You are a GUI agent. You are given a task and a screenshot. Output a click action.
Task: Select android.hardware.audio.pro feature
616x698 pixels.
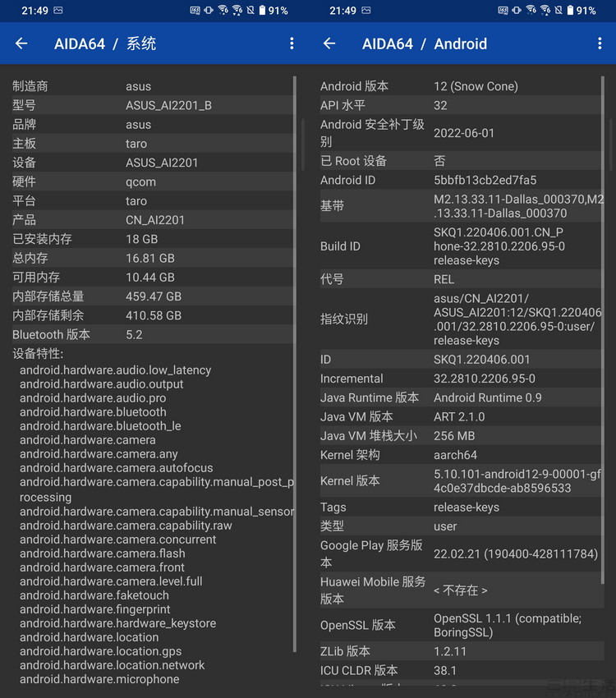point(93,398)
